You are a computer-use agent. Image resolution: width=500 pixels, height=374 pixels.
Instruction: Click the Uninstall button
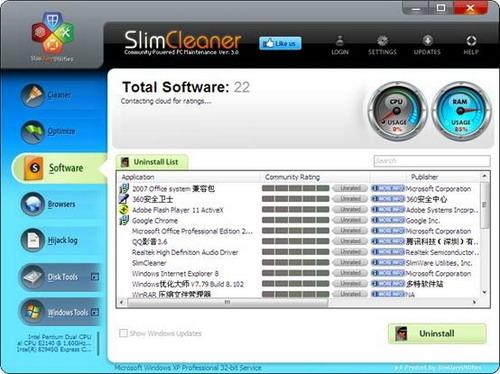point(437,333)
